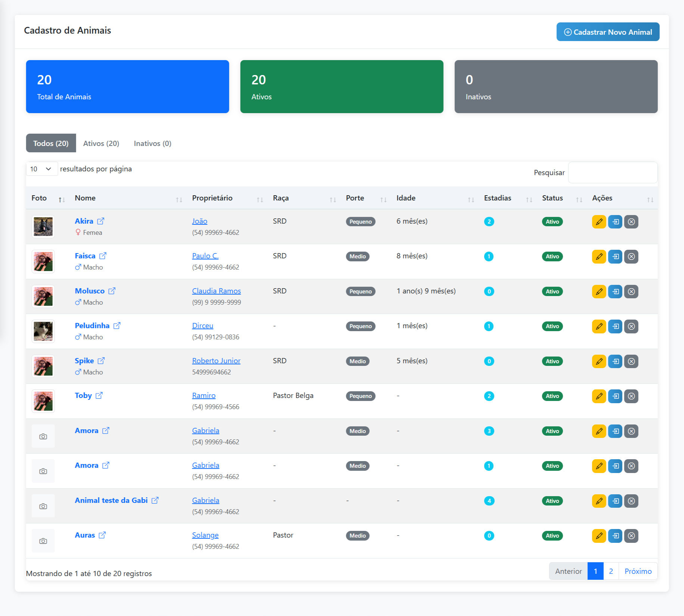Click the blue check-in icon for Auras
Screen dimensions: 684x616
[615, 536]
